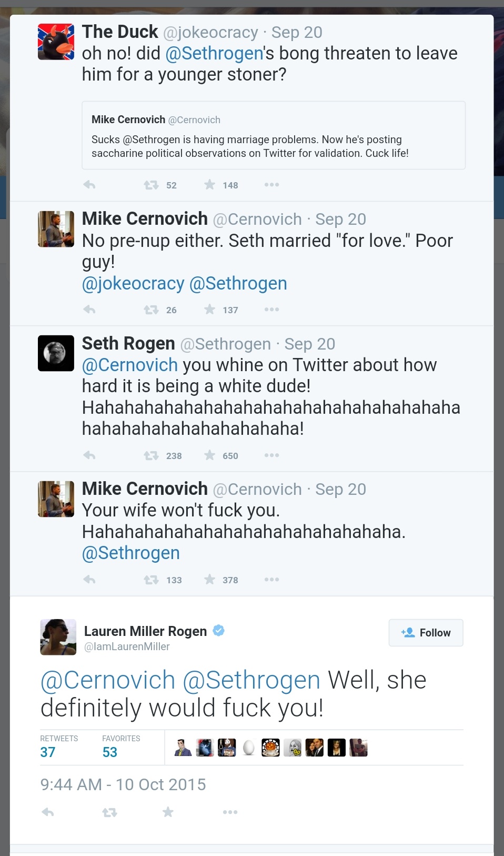Star The Duck's tweet with 148 favorites
This screenshot has width=504, height=856.
210,185
